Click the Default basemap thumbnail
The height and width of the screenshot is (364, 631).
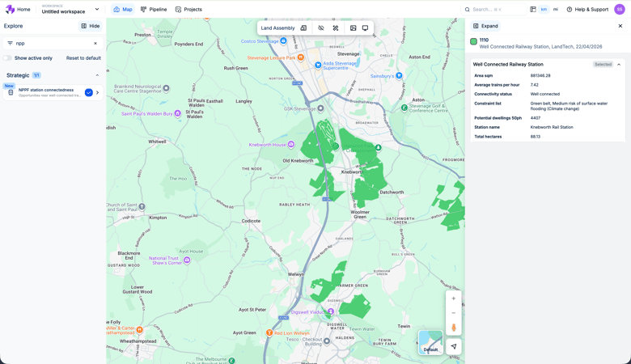click(430, 342)
